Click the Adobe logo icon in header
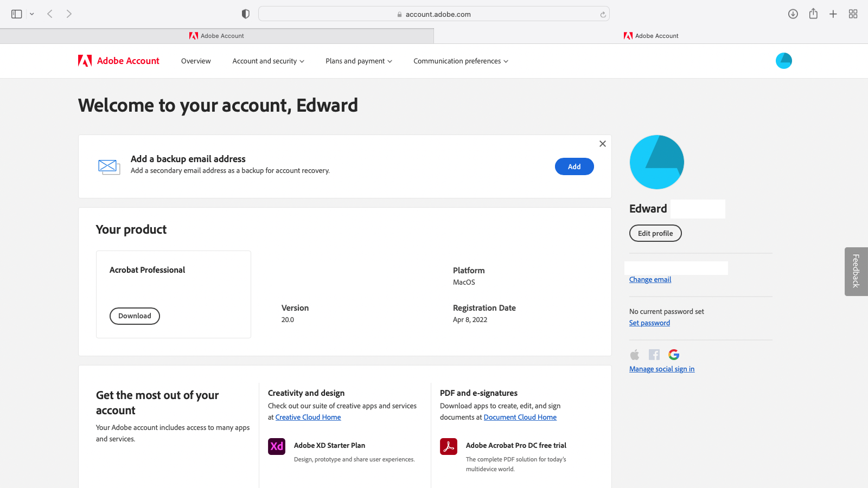 coord(85,61)
